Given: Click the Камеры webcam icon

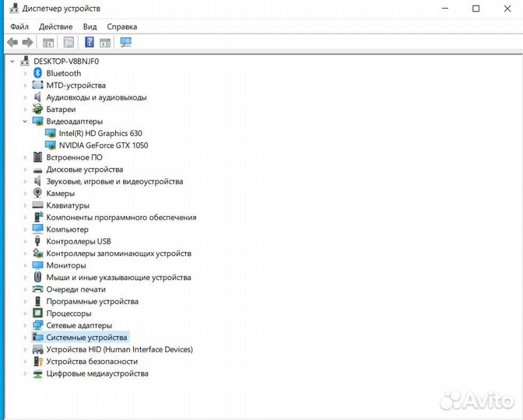Looking at the screenshot, I should (x=38, y=194).
